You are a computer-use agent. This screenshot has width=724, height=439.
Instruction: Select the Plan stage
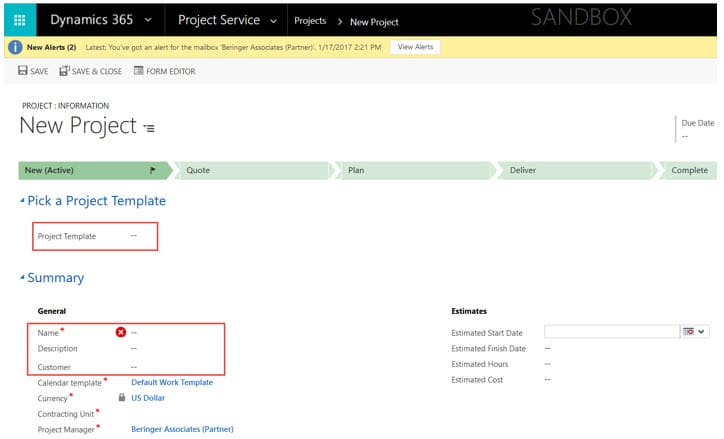(414, 170)
